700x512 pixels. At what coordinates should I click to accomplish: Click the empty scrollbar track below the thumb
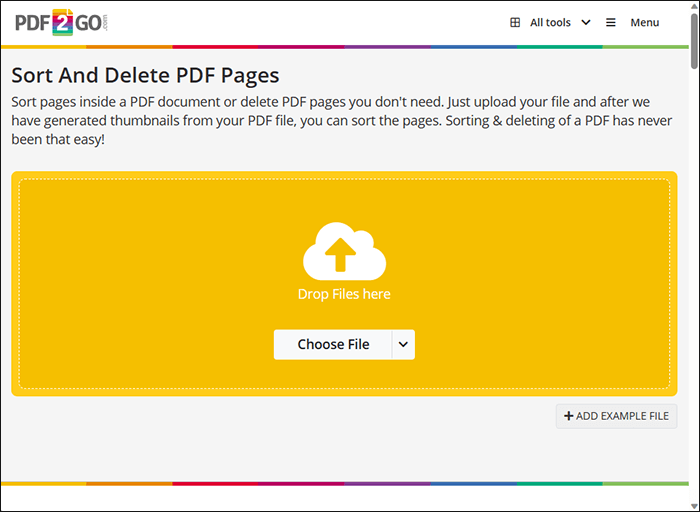pos(693,300)
